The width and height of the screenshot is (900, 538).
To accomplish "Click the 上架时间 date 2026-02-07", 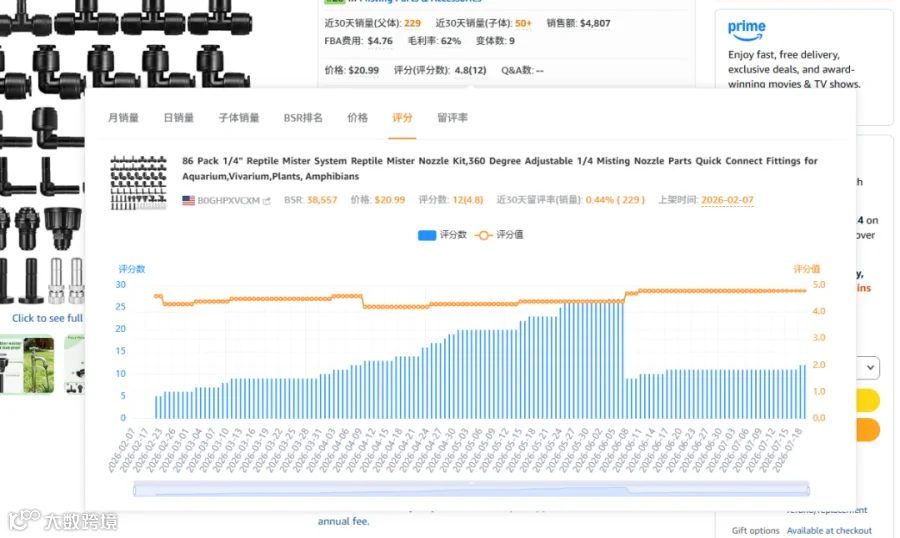I will [727, 200].
